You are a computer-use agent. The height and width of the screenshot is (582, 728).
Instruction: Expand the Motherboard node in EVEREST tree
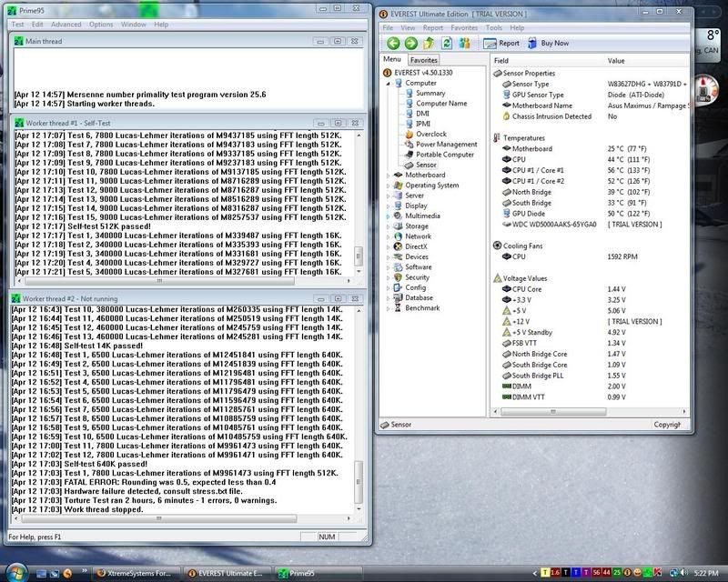389,175
